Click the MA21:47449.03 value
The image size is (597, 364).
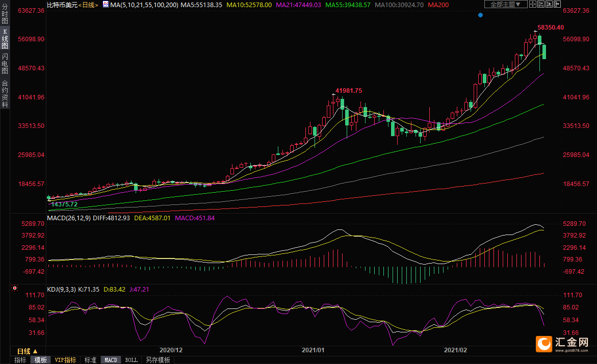point(299,5)
